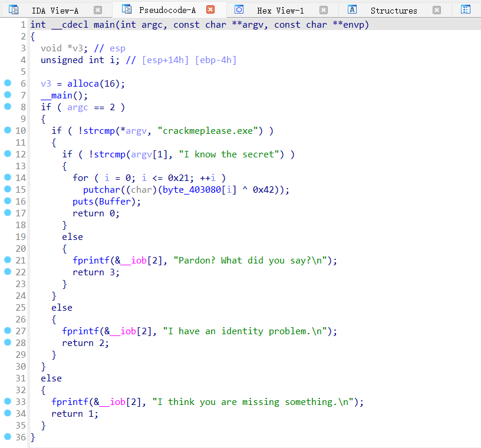Close the Pseudocode-A tab
481x448 pixels.
point(210,9)
